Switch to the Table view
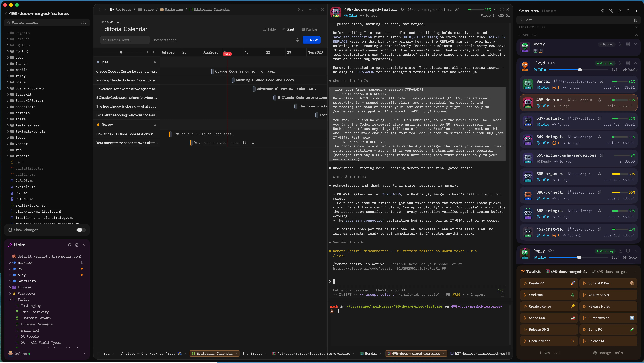Viewport: 644px width, 363px height. click(269, 29)
